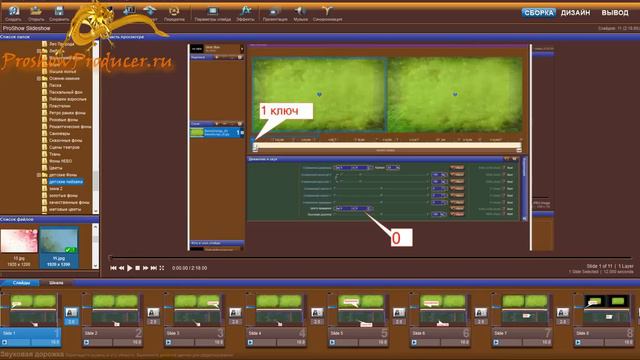Select green layer 1 in tutorial layers list

[217, 132]
